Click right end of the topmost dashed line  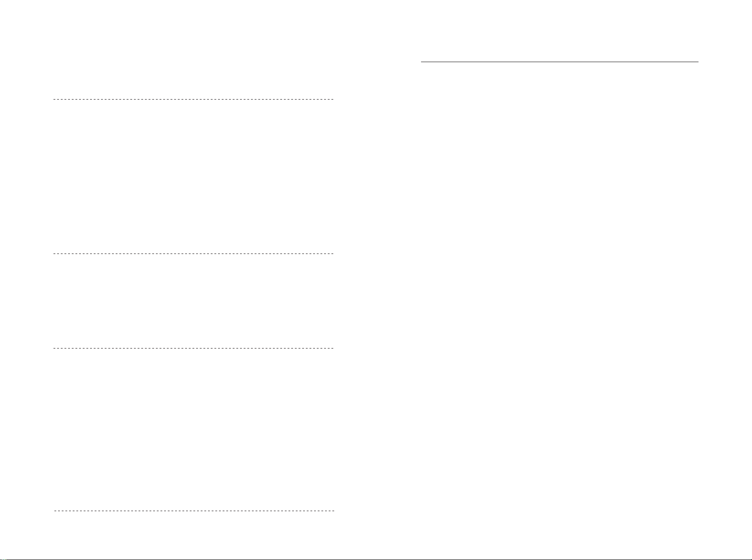tap(333, 99)
